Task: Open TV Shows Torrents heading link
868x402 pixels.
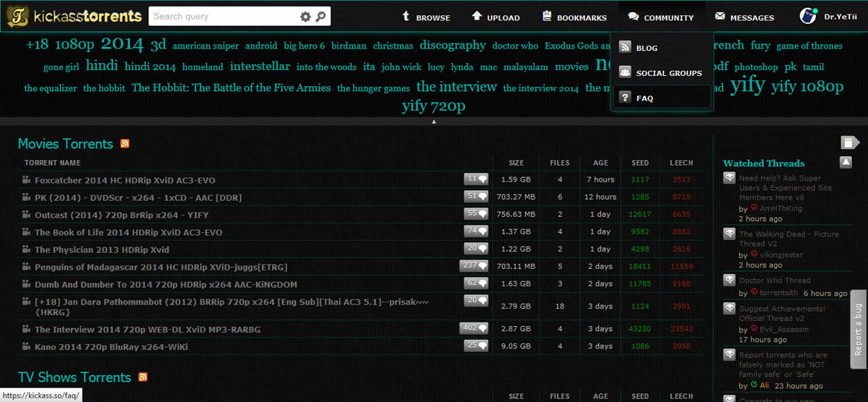Action: click(75, 377)
